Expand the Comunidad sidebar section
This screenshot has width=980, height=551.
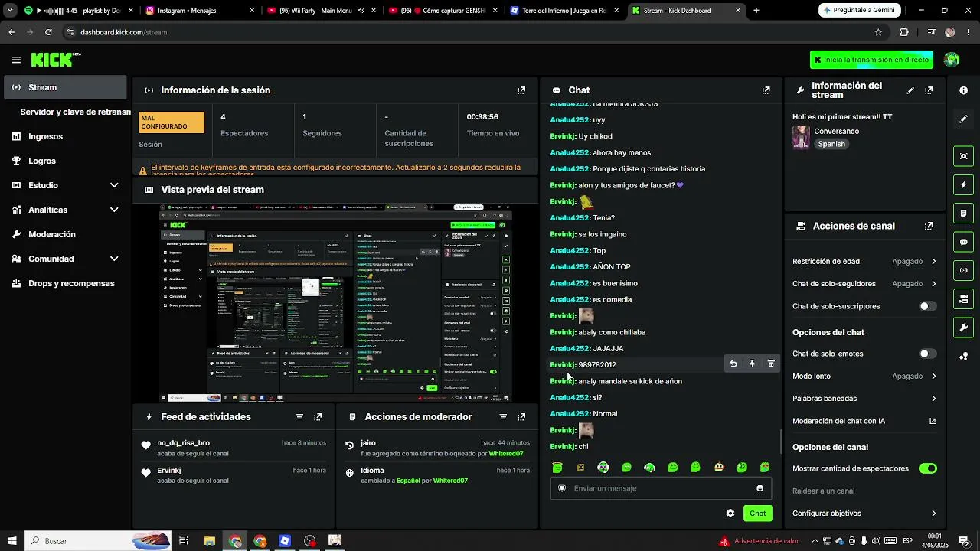(65, 259)
